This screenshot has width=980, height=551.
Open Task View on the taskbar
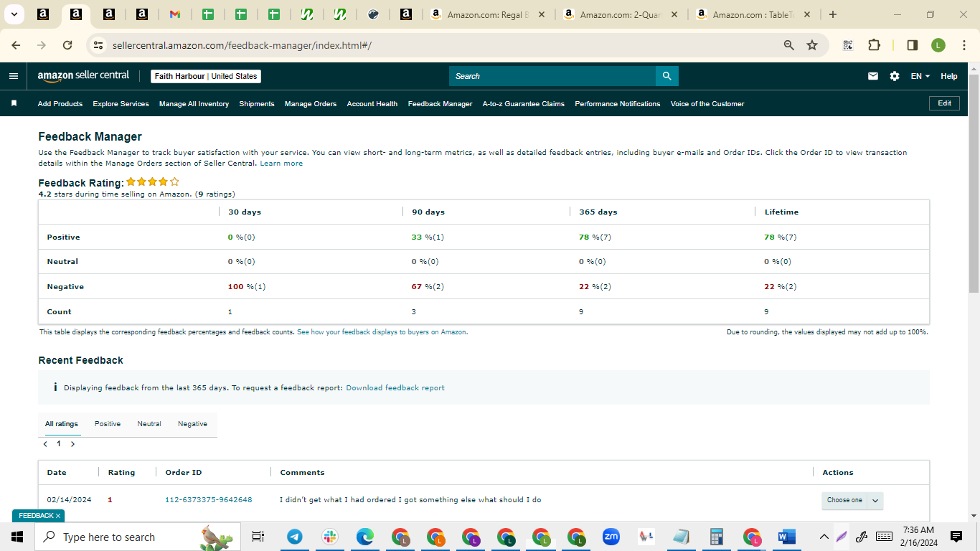258,537
